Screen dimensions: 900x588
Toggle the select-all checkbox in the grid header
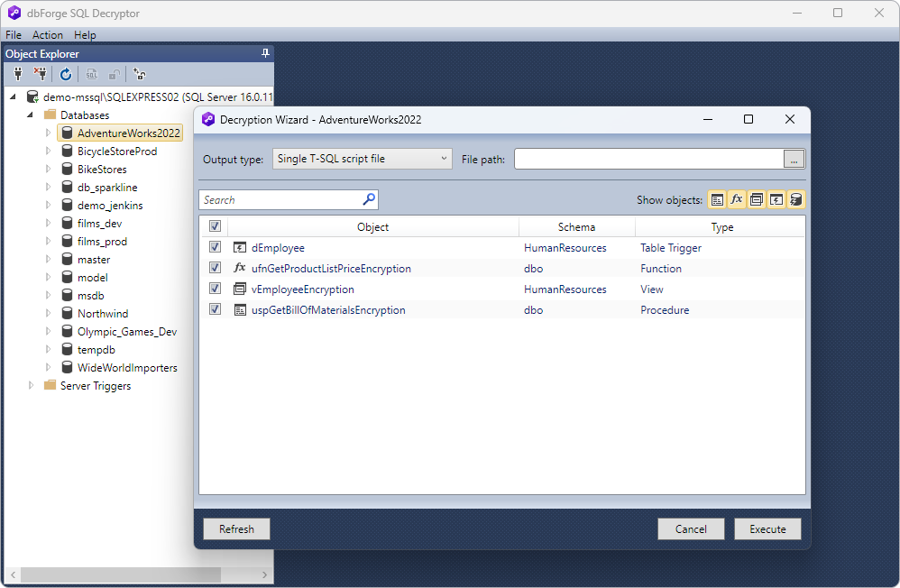pos(215,226)
